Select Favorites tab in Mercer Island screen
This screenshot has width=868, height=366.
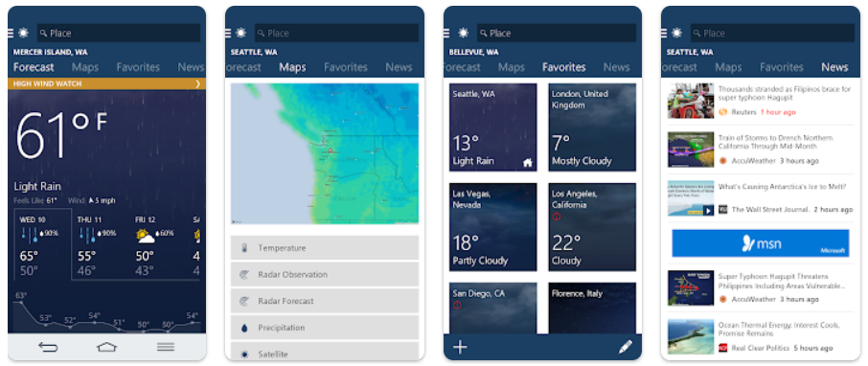click(x=138, y=67)
